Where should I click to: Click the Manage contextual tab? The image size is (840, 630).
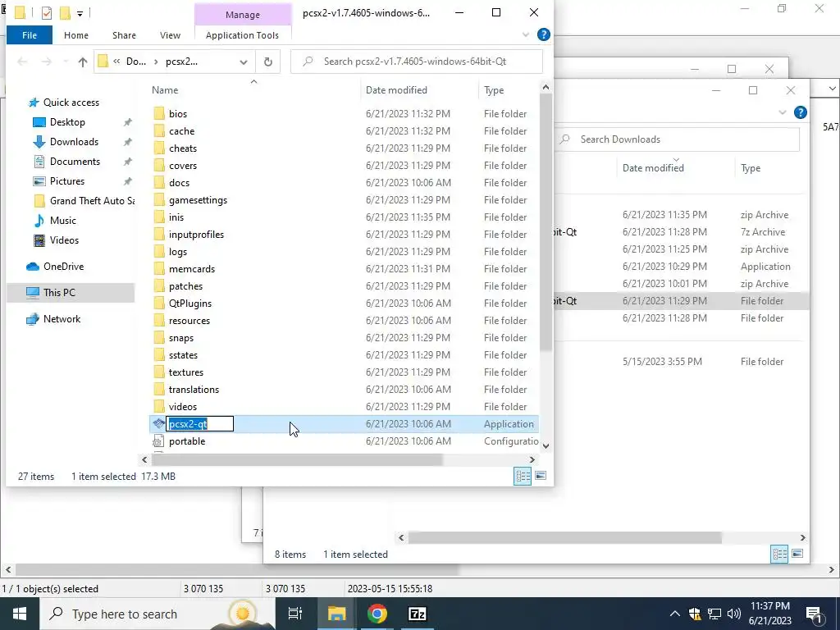(x=242, y=15)
